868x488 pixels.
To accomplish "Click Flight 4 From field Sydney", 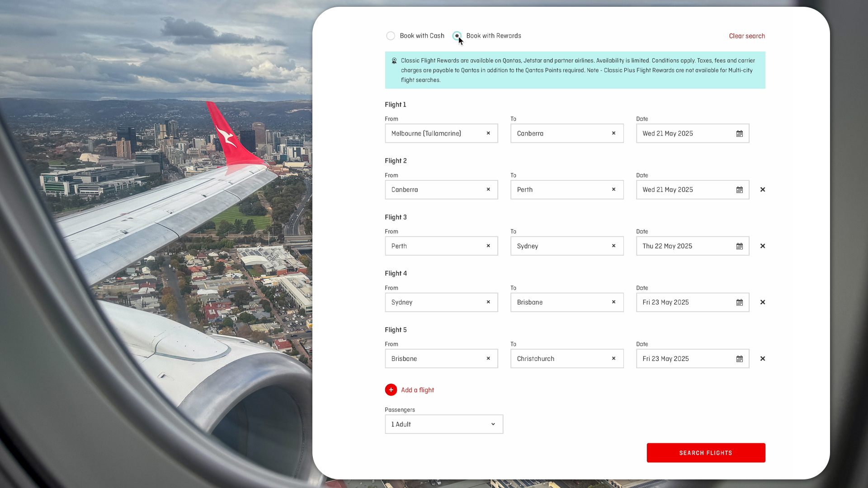I will click(x=441, y=302).
